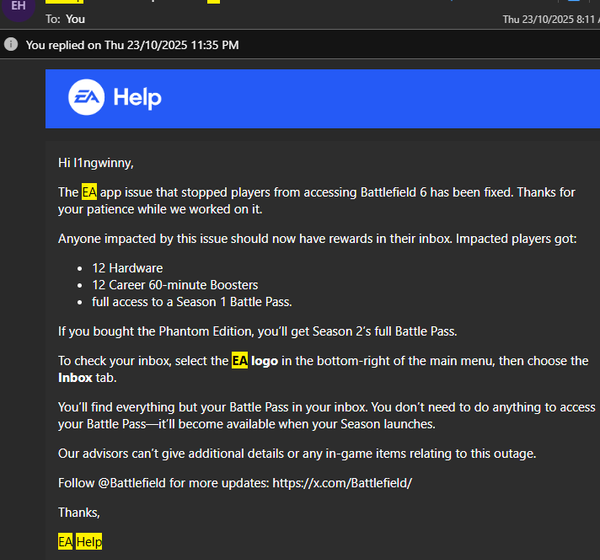Click the 'Thanks,' closing line
The height and width of the screenshot is (560, 600).
pos(79,512)
